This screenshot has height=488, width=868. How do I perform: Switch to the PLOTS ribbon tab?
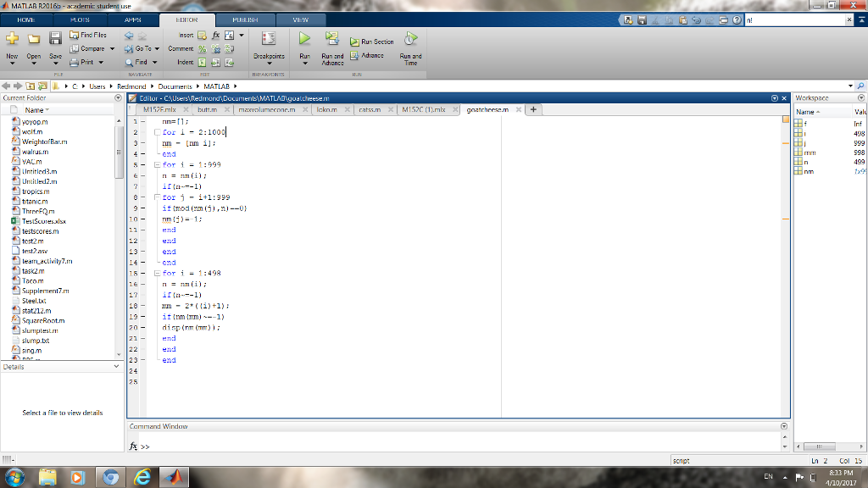point(80,20)
